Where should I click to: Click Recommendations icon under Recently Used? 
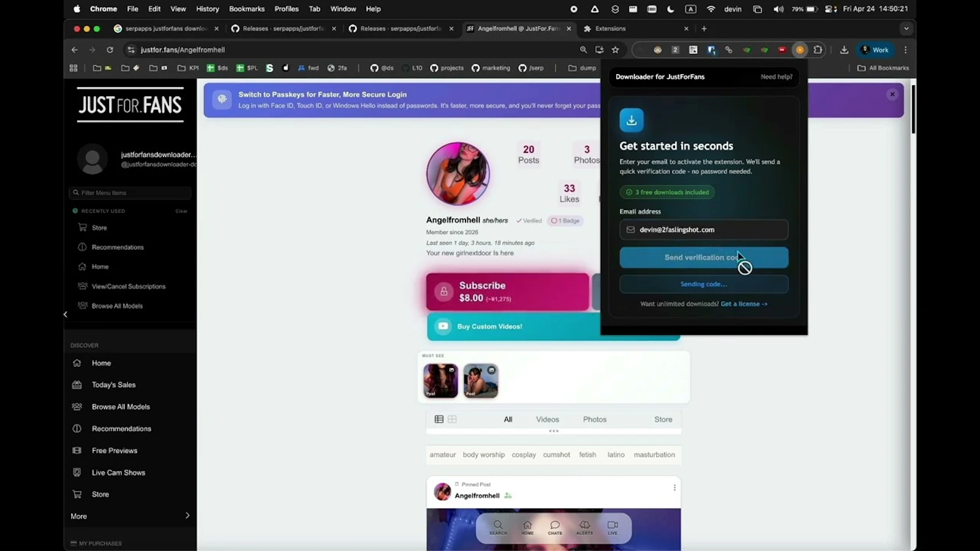(x=82, y=247)
